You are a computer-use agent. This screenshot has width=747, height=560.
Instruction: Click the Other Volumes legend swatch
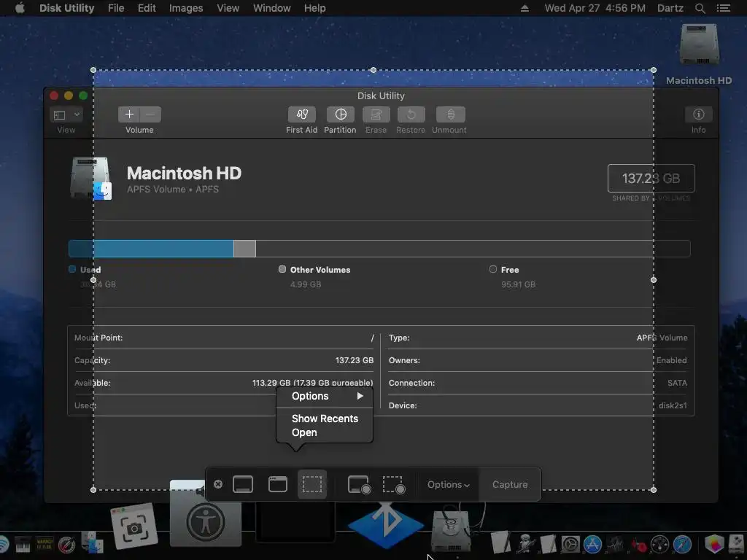[282, 269]
